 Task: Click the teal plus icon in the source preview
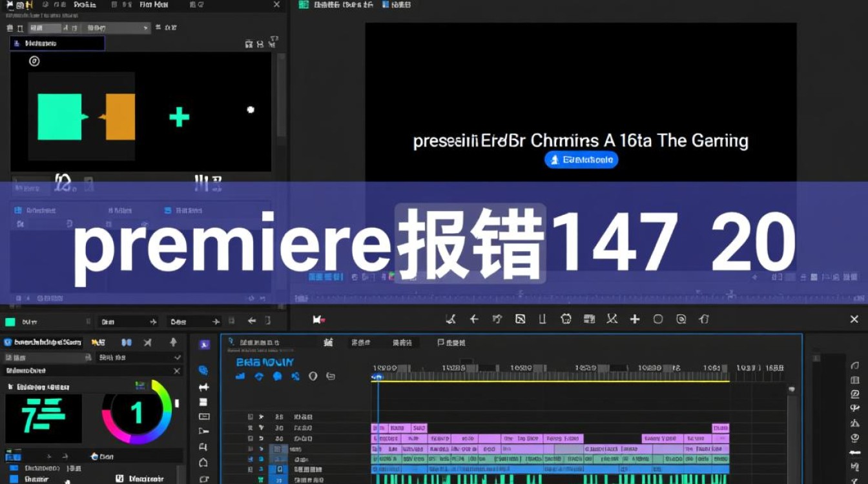(179, 117)
